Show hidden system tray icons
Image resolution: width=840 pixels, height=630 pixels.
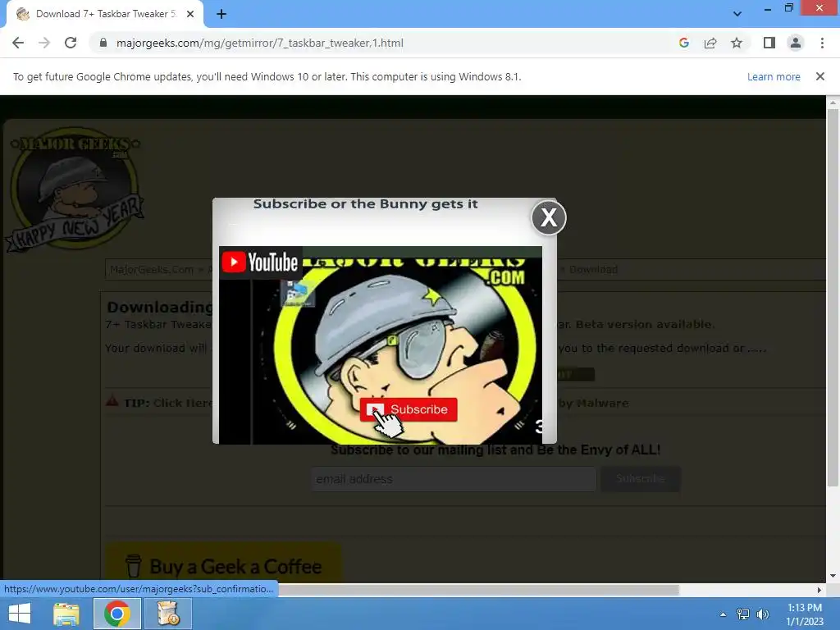point(723,614)
